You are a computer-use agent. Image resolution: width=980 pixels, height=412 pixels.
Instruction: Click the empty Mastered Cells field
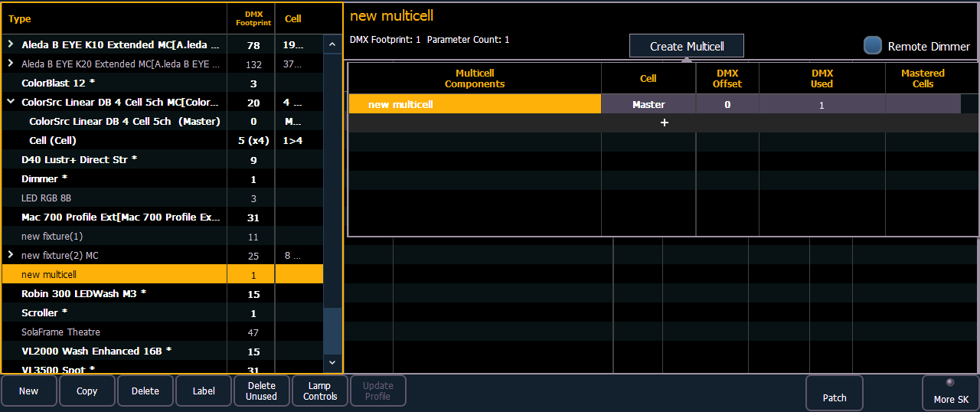[x=923, y=104]
